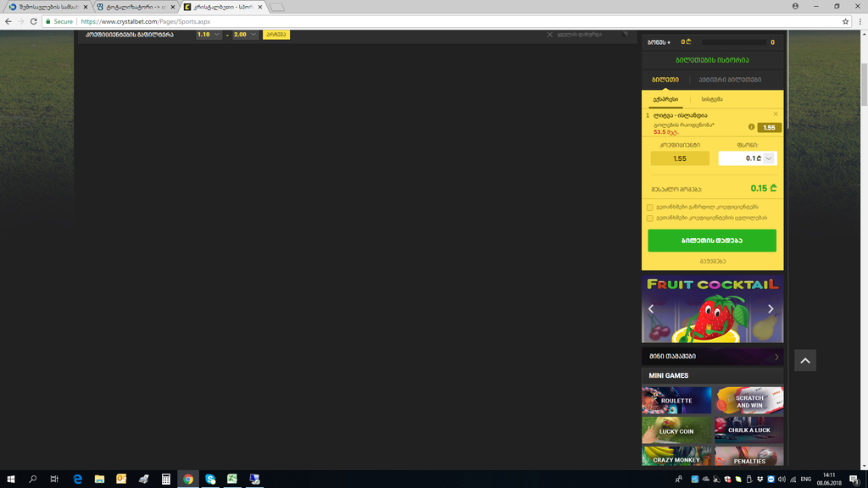Open the Chrome profile icon

click(x=795, y=6)
